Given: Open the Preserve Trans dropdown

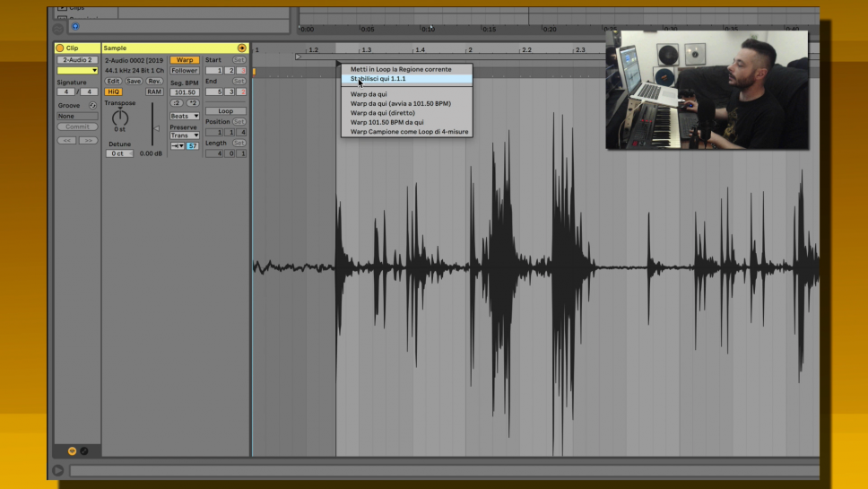Looking at the screenshot, I should [x=184, y=135].
